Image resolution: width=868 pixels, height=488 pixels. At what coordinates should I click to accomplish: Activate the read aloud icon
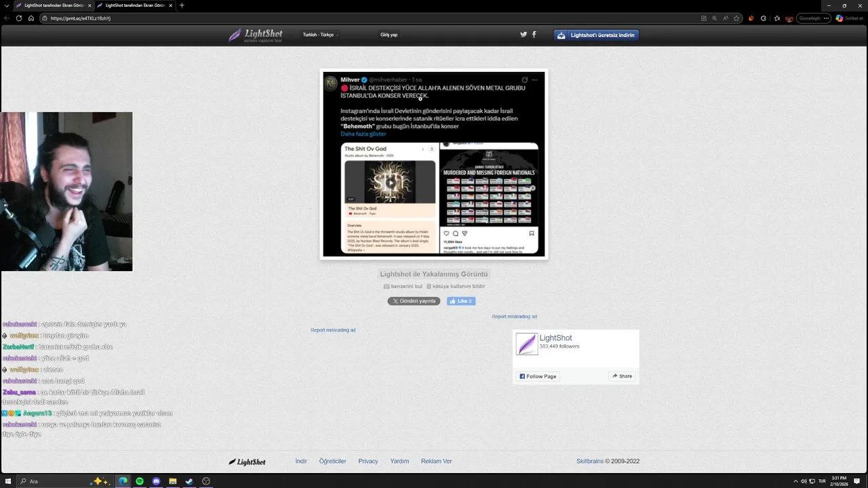726,18
